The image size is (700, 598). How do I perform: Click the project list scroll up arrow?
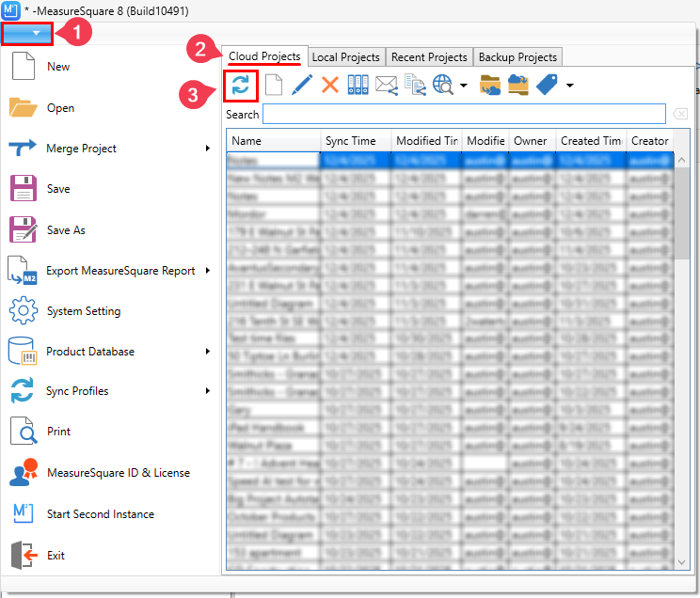pyautogui.click(x=681, y=160)
